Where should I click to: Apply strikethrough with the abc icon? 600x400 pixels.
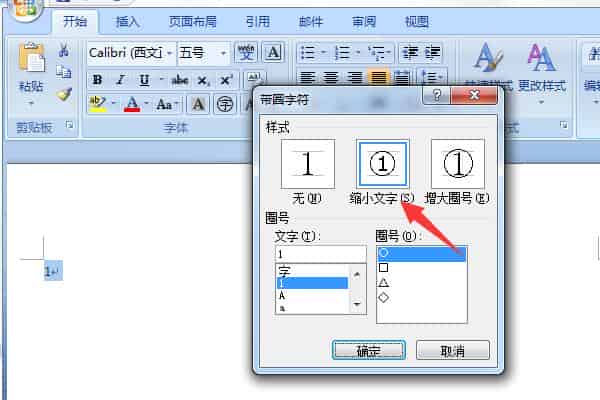(179, 80)
